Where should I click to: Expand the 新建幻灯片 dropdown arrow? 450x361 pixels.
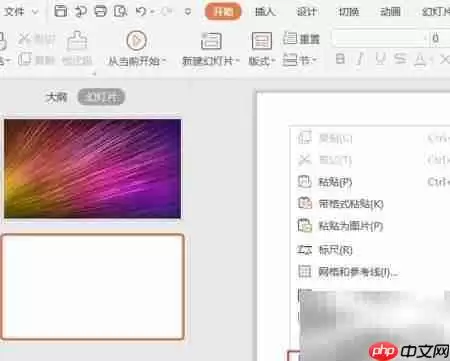pos(237,61)
